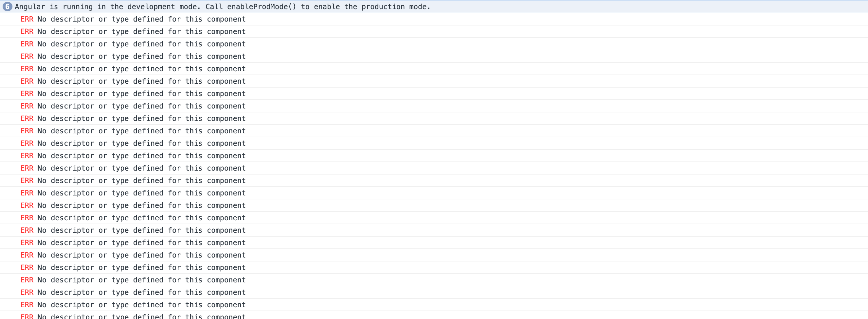Click the red ERR label on the first error row
The image size is (868, 319).
tap(27, 19)
